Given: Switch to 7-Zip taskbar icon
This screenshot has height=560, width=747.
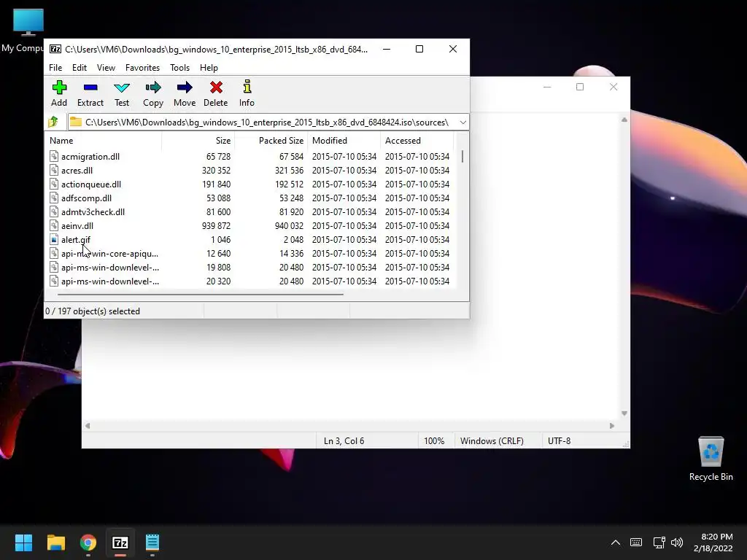Looking at the screenshot, I should tap(120, 542).
